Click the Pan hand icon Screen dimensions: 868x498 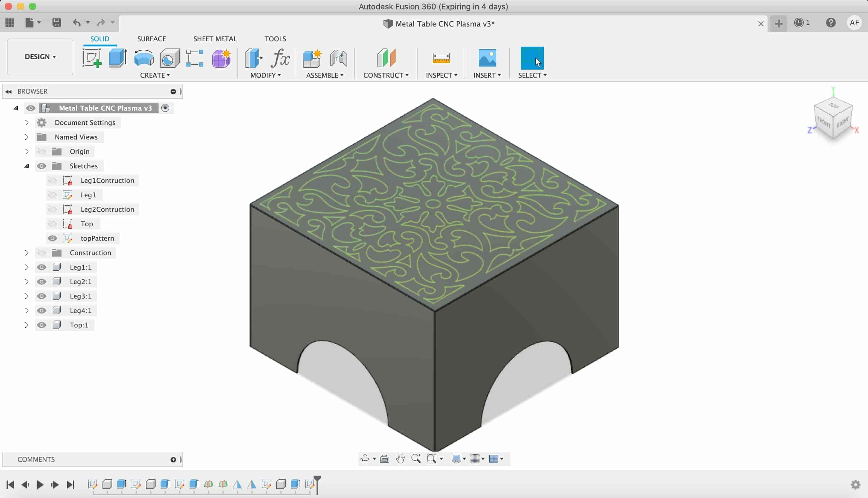(x=400, y=459)
